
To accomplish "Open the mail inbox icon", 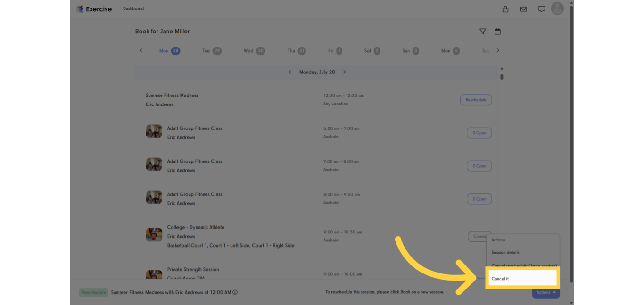I will (x=523, y=8).
